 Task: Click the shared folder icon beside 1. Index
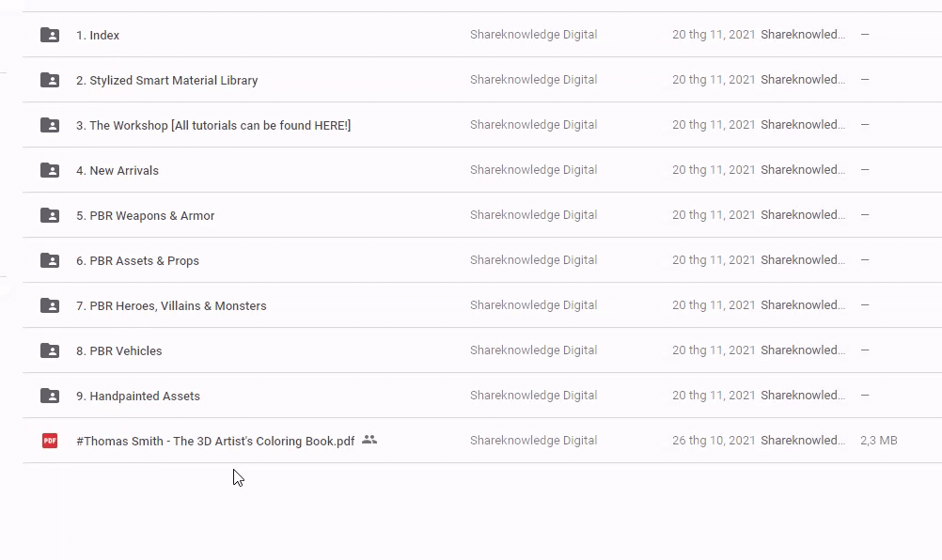[x=50, y=35]
